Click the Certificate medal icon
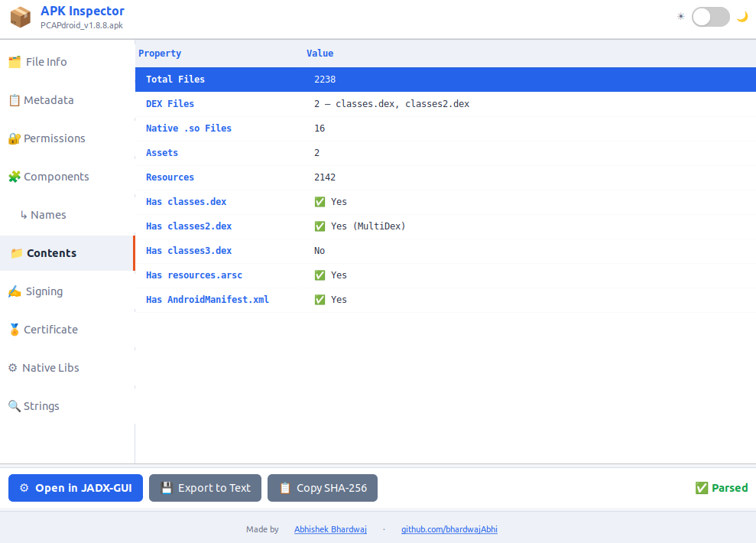756x543 pixels. [15, 330]
